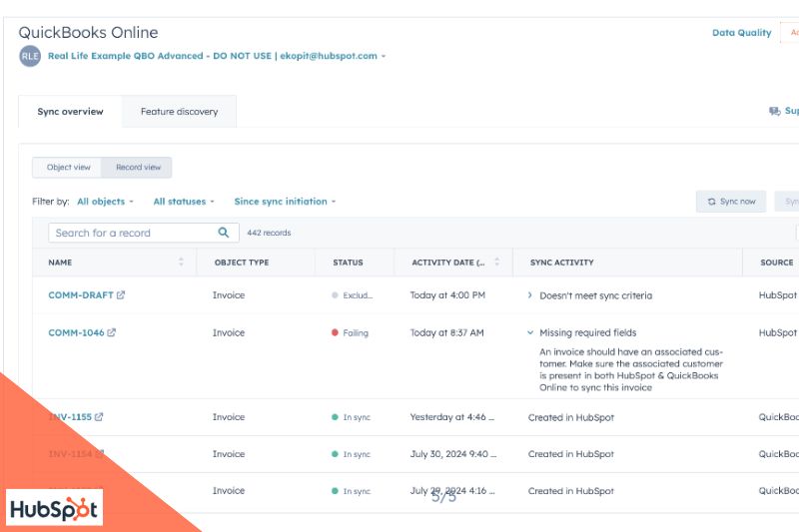Sort by the NAME column arrows
Viewport: 799px width, 532px height.
181,263
